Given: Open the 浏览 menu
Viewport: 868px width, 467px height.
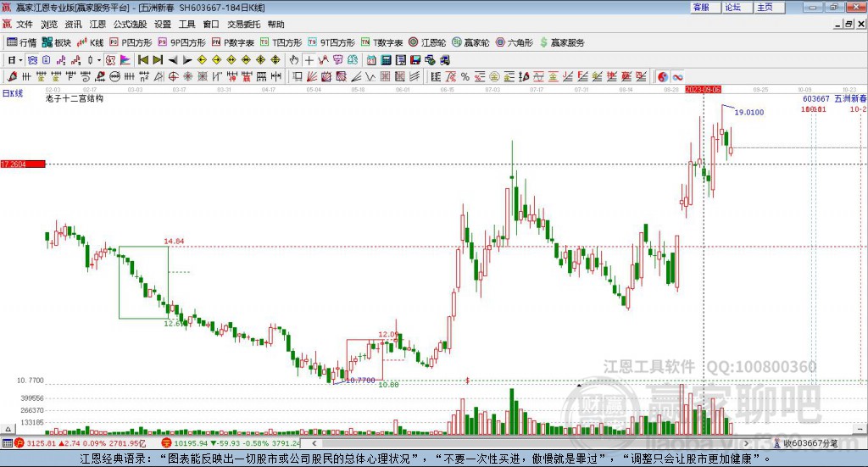Looking at the screenshot, I should (x=48, y=25).
